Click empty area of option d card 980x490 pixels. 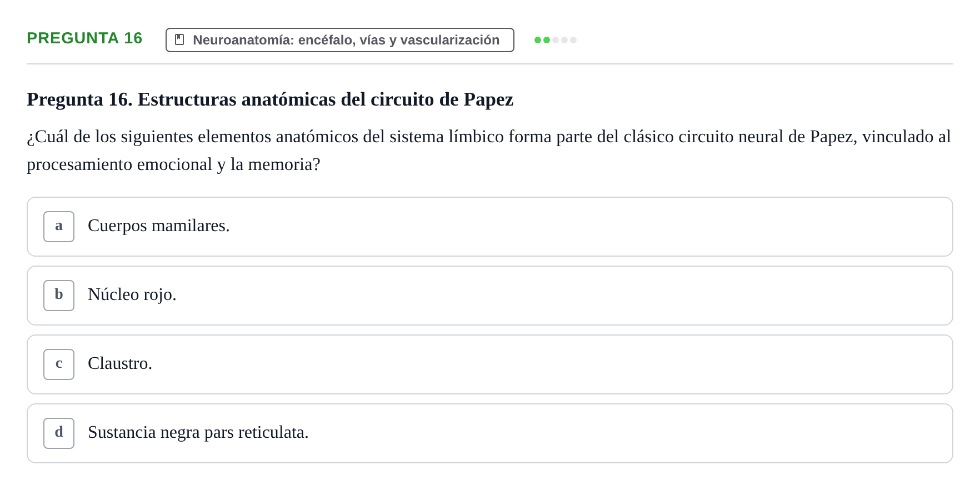pos(628,433)
